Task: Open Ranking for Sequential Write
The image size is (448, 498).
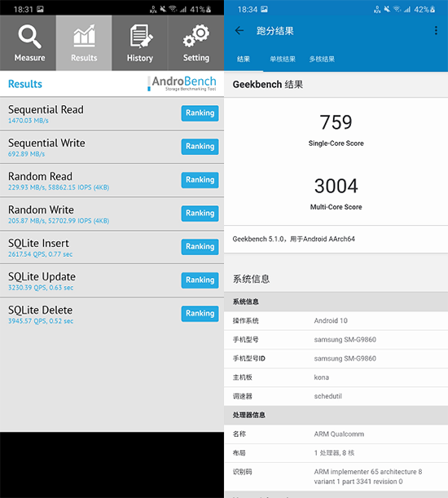Action: 200,147
